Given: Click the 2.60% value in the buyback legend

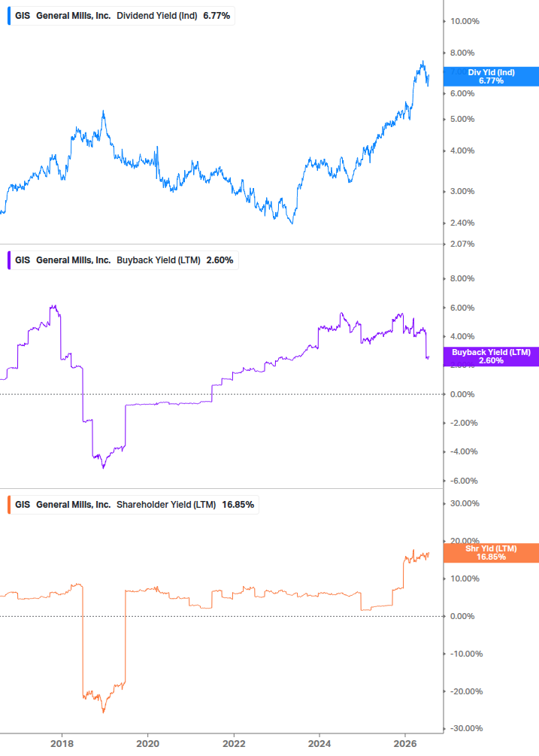Looking at the screenshot, I should click(220, 260).
